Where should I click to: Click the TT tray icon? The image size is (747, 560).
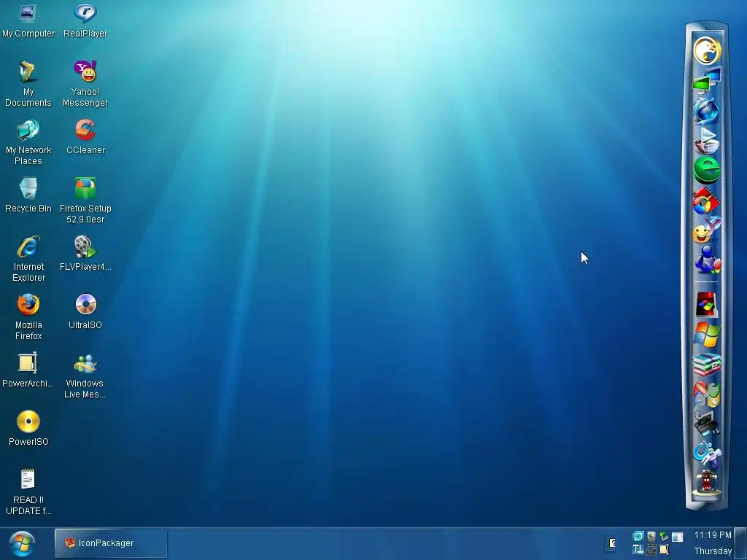coord(638,550)
